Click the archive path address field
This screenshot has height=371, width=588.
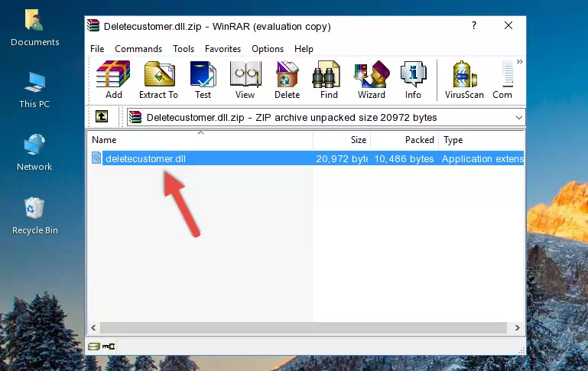[x=326, y=117]
